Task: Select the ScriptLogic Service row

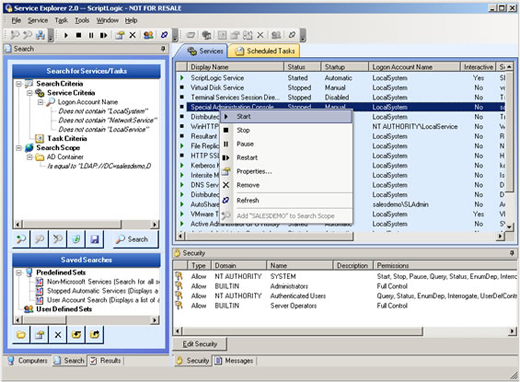Action: (340, 78)
